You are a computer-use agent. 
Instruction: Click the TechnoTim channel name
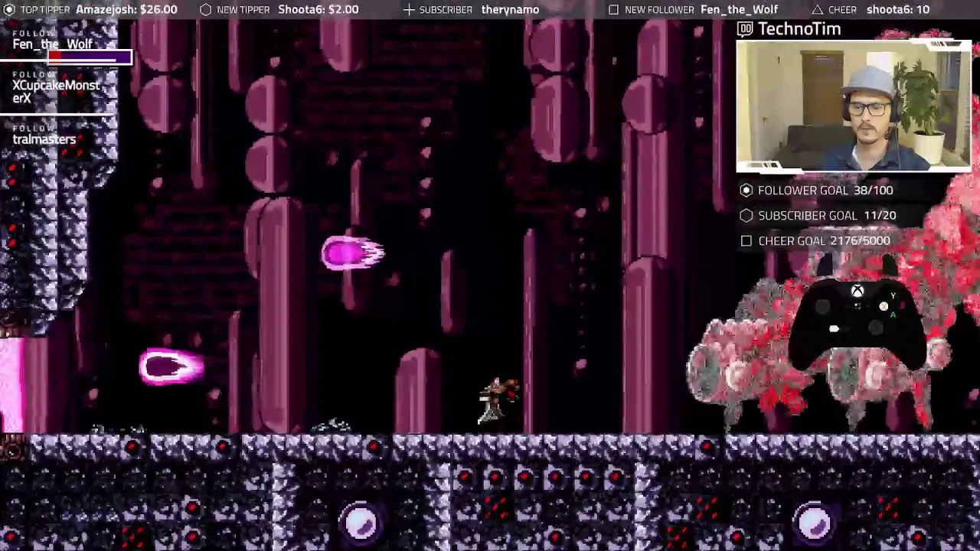pos(799,29)
